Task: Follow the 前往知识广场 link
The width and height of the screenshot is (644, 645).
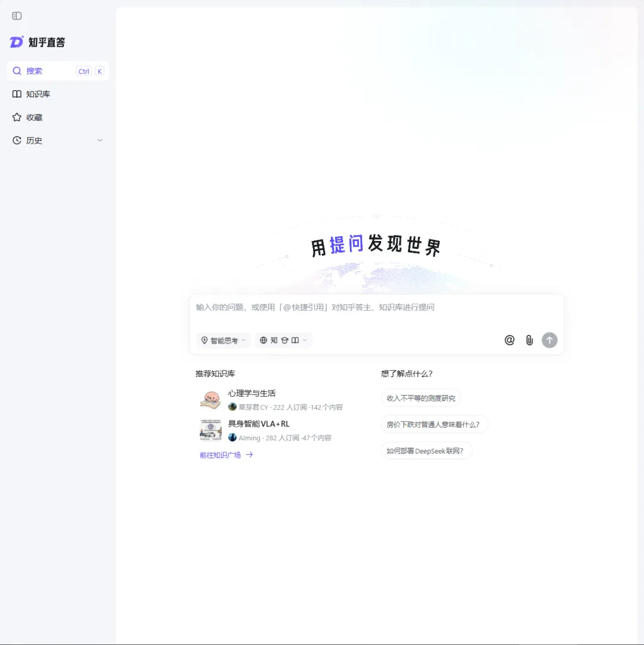Action: 226,455
